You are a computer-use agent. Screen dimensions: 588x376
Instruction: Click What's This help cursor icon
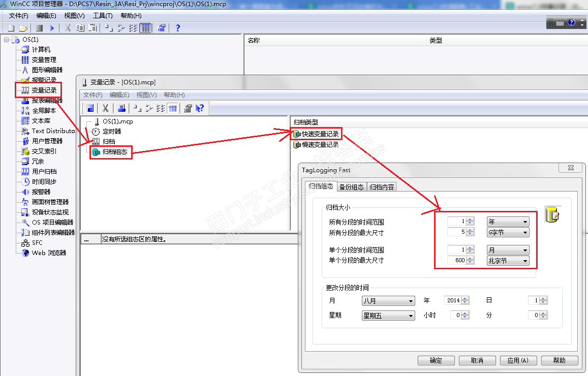tap(200, 108)
